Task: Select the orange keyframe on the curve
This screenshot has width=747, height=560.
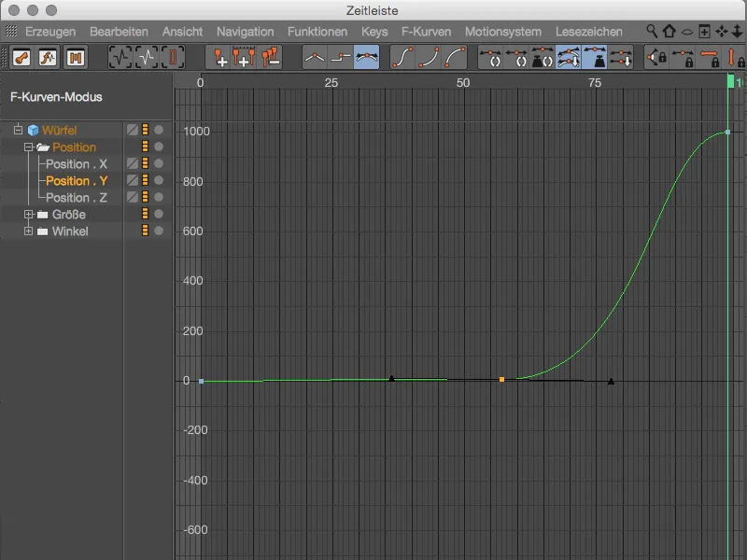Action: click(501, 380)
